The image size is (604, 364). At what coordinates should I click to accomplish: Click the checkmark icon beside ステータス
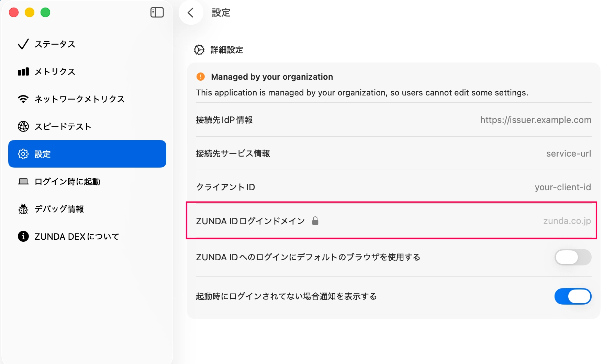tap(23, 44)
